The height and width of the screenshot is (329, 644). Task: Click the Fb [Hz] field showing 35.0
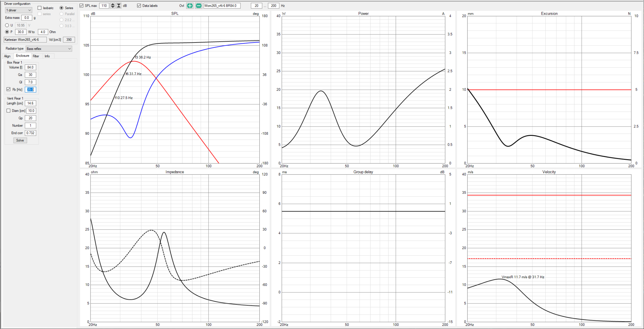point(31,90)
